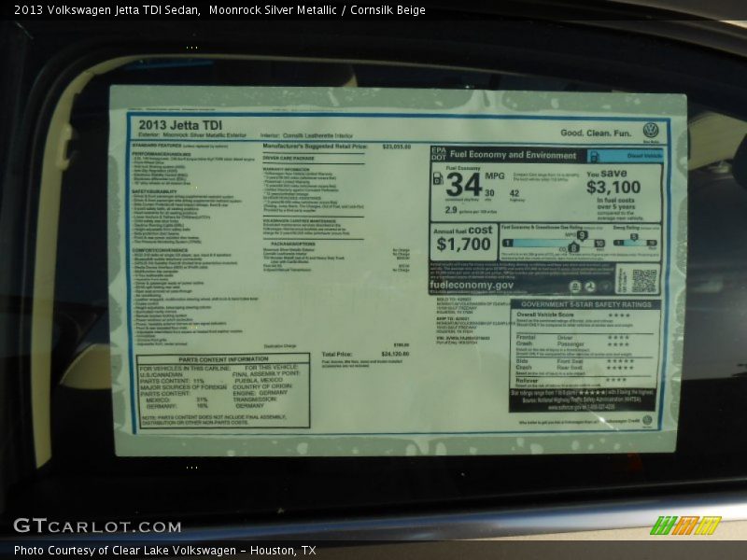Click "Manufacturer's Suggested Retail Price" label
747x560 pixels.
(x=315, y=147)
